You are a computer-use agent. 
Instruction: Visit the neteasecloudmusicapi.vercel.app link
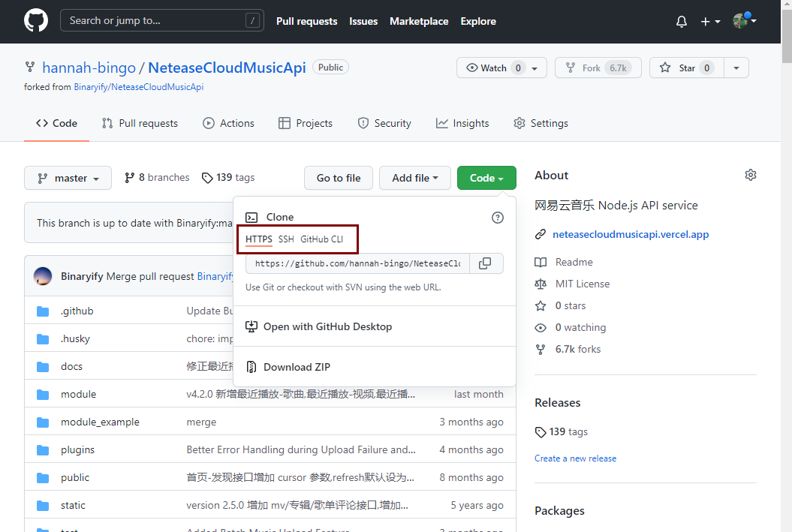tap(630, 234)
